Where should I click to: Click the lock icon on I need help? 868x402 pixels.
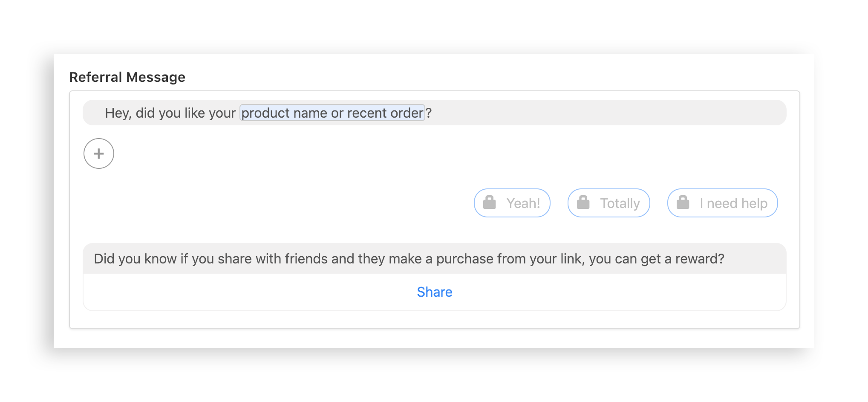tap(683, 202)
